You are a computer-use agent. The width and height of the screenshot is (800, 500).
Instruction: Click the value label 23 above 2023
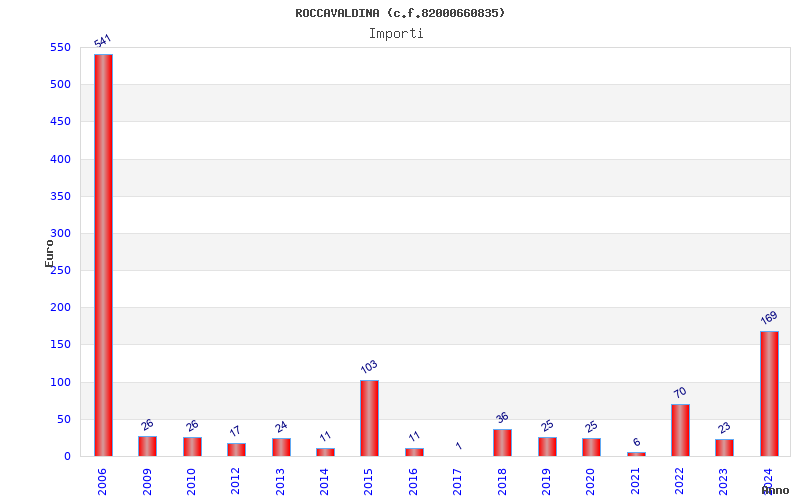pyautogui.click(x=724, y=428)
